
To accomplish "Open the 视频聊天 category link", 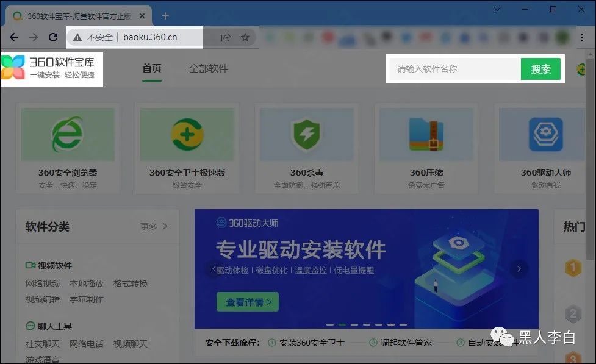I will [131, 344].
